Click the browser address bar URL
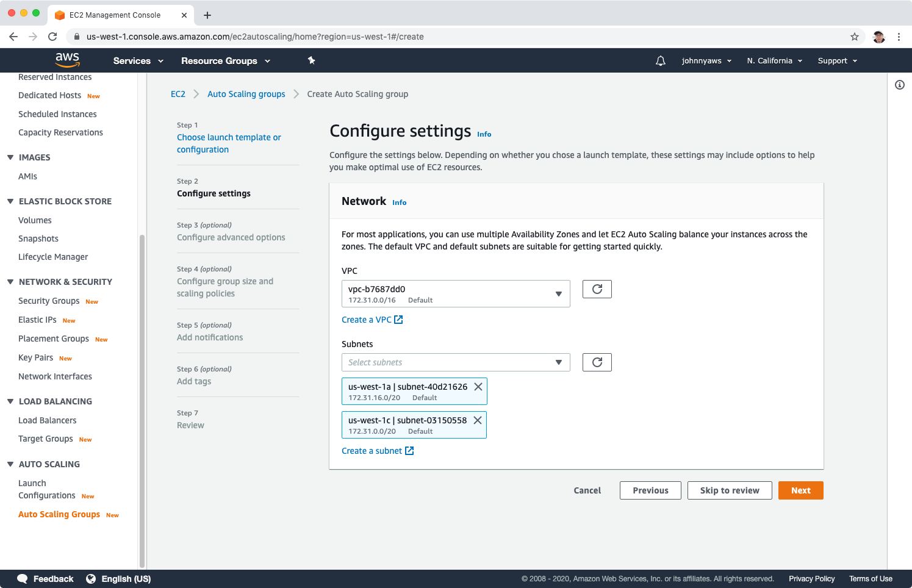The image size is (912, 588). (255, 37)
